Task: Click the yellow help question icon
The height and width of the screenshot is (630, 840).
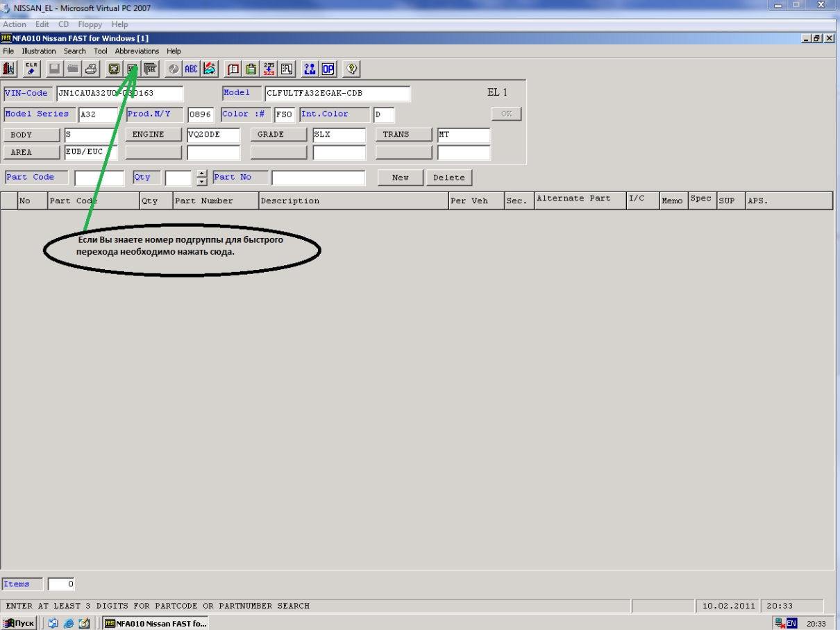Action: 353,69
